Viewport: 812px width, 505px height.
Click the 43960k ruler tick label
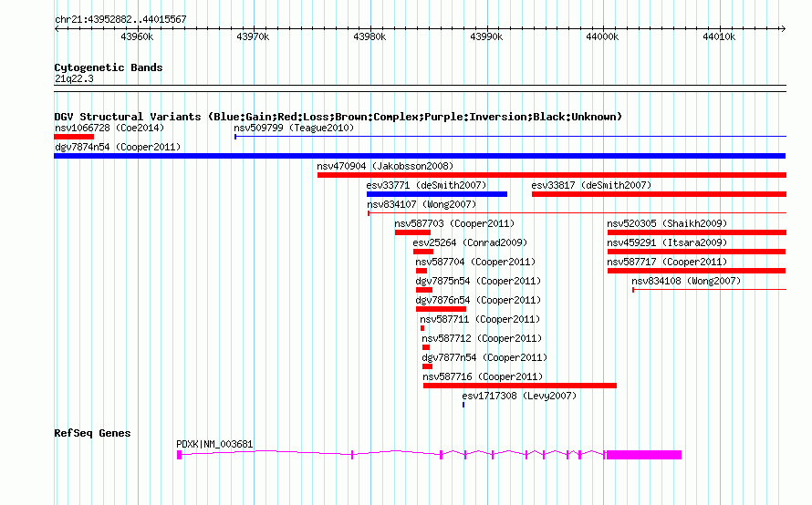point(137,36)
